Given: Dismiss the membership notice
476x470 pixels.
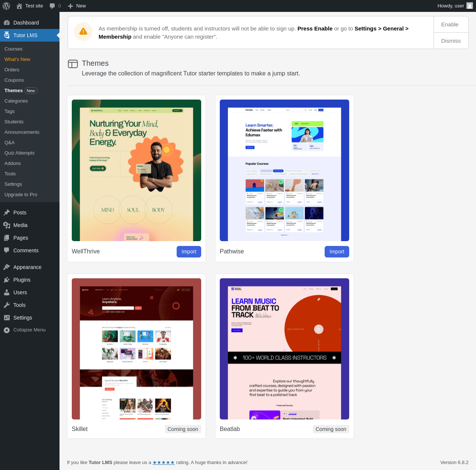Looking at the screenshot, I should tap(451, 41).
